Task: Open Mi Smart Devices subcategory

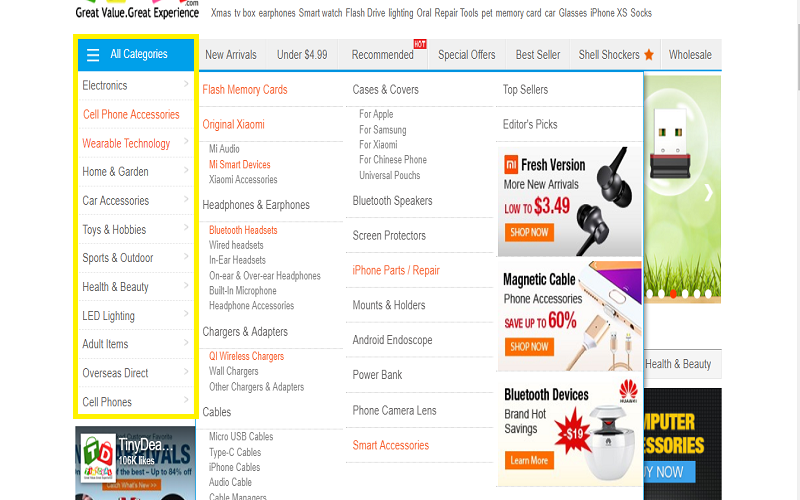Action: click(x=239, y=164)
